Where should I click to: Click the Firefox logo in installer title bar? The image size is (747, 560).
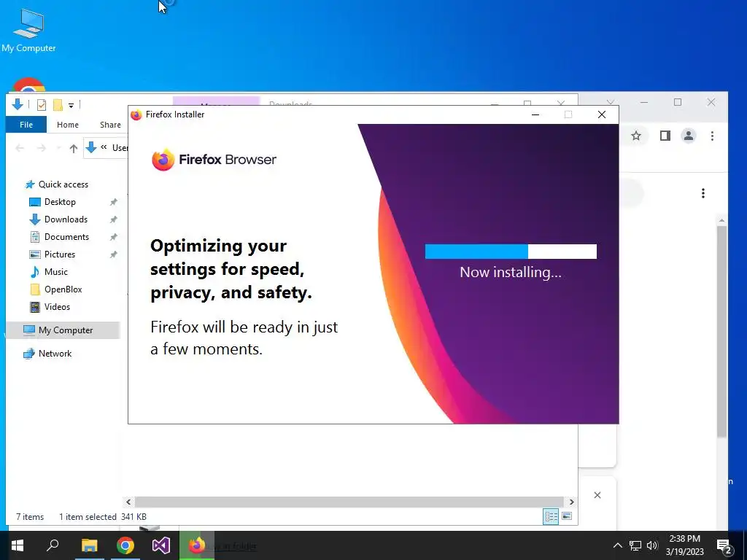point(136,114)
